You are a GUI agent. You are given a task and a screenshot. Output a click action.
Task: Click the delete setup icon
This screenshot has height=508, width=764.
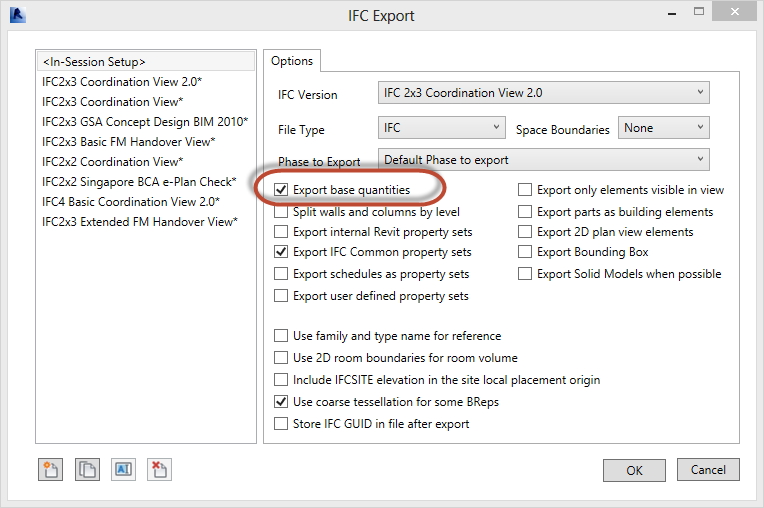[x=158, y=469]
